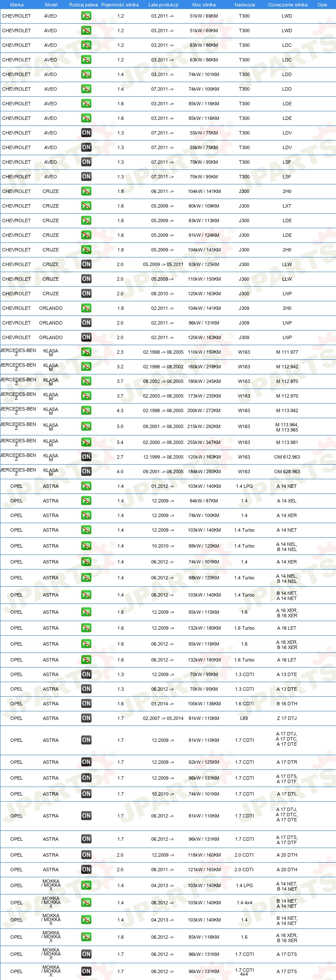Click the 'Rodzaj paliwa' column header
The width and height of the screenshot is (336, 980).
coord(83,5)
